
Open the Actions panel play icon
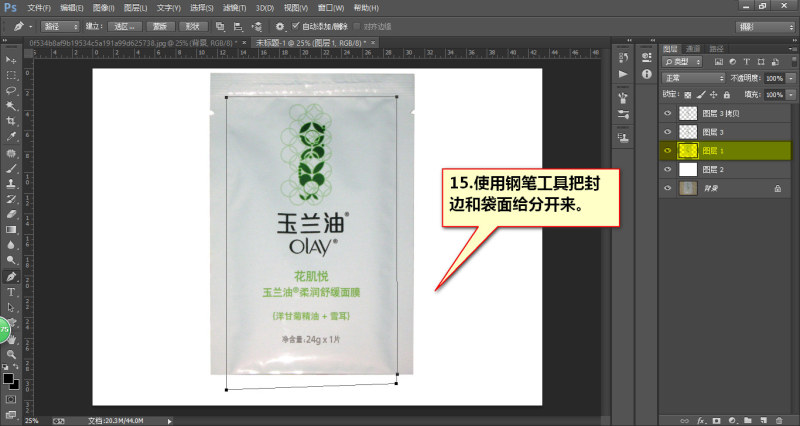pyautogui.click(x=623, y=74)
